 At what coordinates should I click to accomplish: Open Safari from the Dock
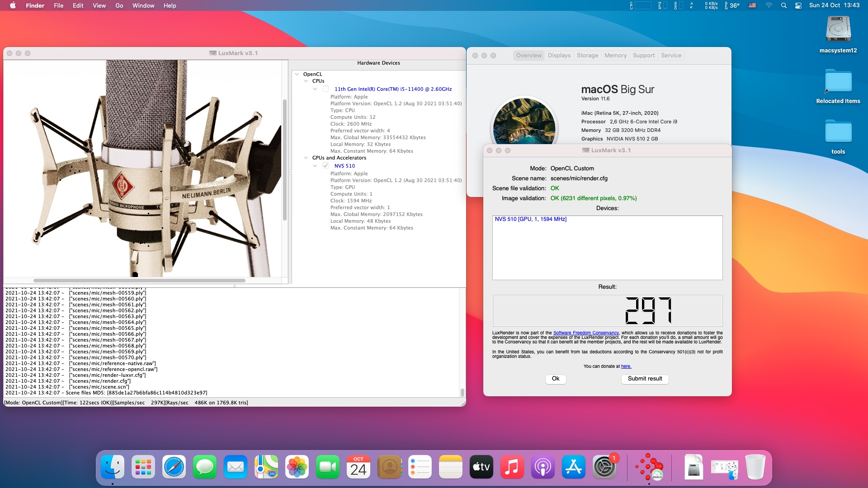click(174, 467)
